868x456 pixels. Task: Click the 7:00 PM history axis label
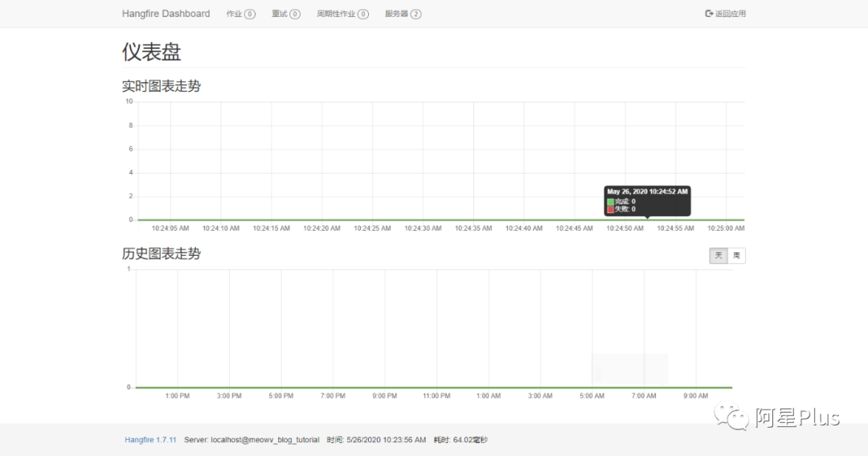pyautogui.click(x=333, y=396)
